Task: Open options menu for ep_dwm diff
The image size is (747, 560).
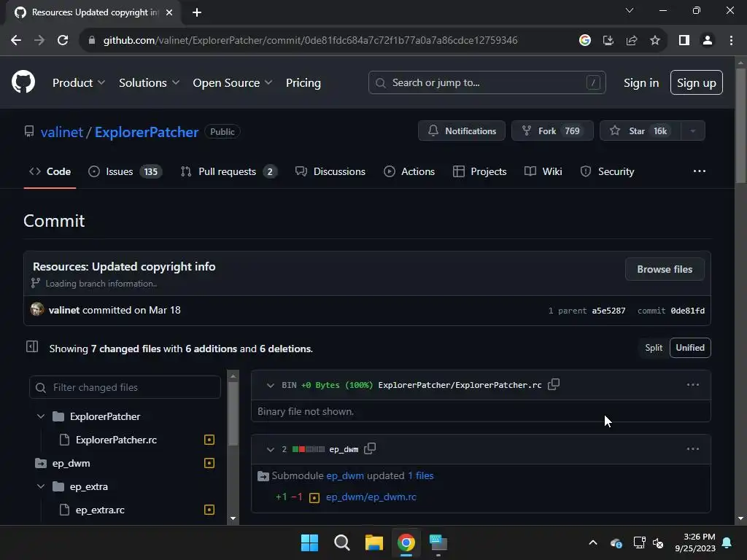Action: (x=693, y=449)
